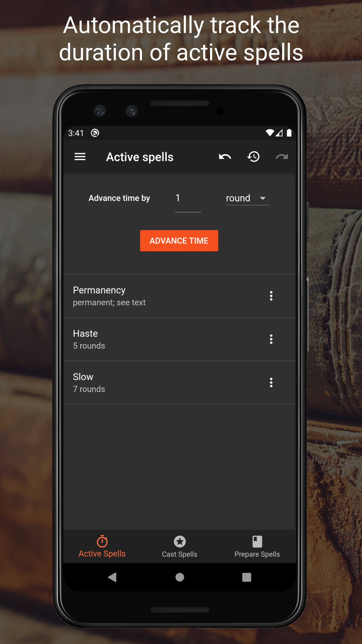Open options menu for Permanency
This screenshot has width=362, height=644.
271,296
